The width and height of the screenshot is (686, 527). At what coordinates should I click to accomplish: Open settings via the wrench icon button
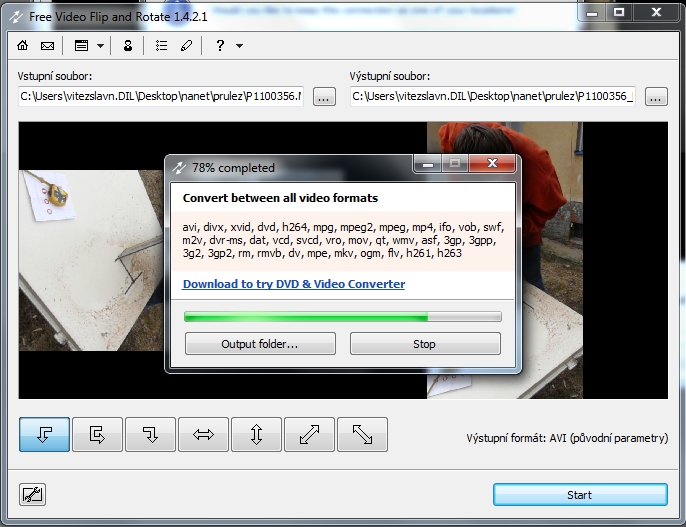pyautogui.click(x=33, y=494)
